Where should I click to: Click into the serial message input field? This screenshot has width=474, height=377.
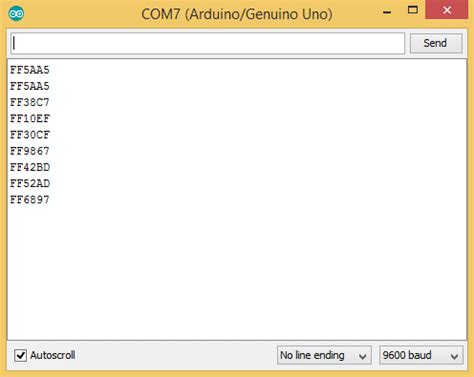click(x=208, y=43)
